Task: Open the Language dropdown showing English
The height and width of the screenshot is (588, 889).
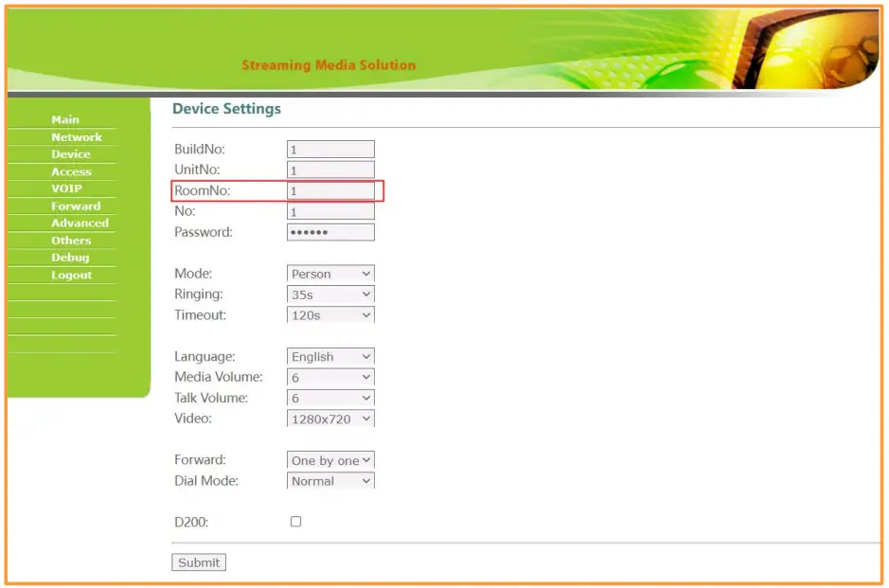Action: click(330, 357)
